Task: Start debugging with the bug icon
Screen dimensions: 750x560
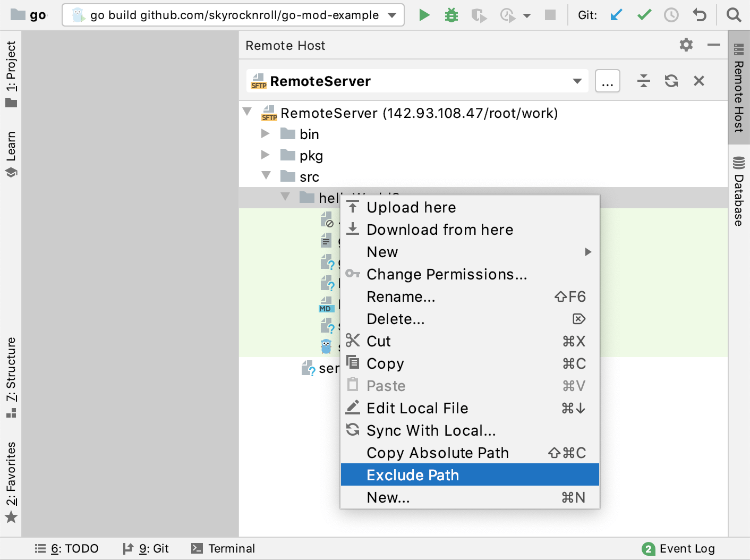Action: point(451,15)
